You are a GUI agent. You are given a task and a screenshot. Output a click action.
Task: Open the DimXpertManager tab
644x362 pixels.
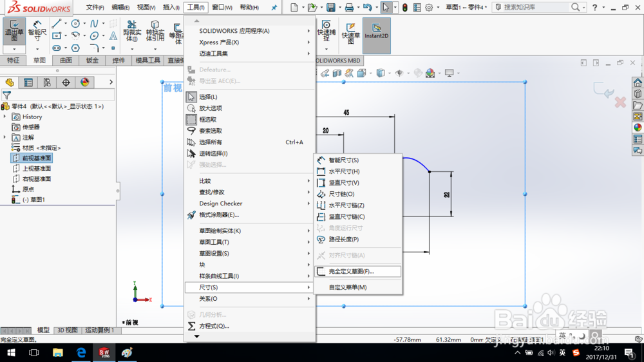pyautogui.click(x=66, y=82)
